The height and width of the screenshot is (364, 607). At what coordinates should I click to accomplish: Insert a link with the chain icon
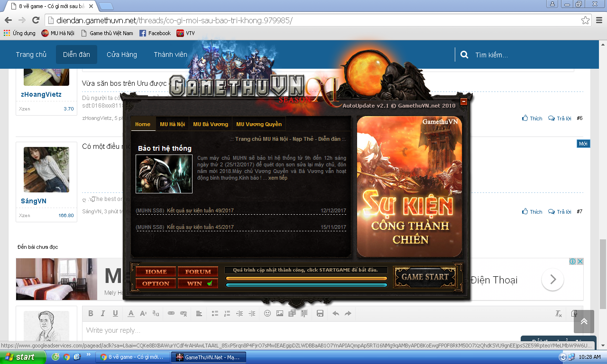[x=171, y=313]
